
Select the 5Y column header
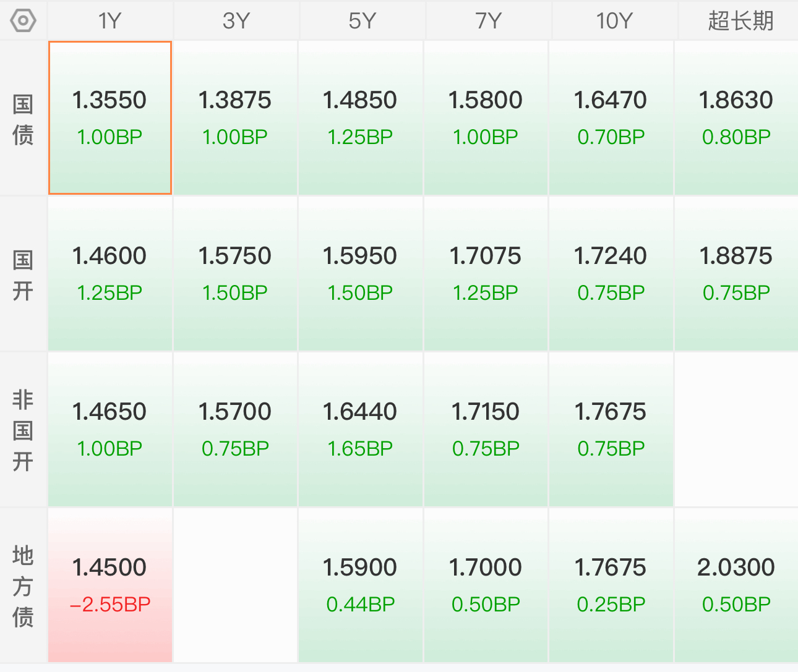point(363,21)
